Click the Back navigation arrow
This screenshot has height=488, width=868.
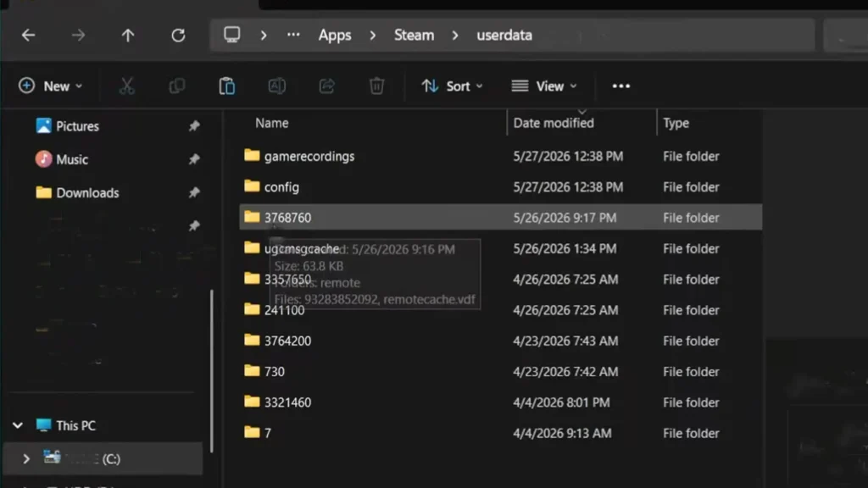(x=28, y=36)
